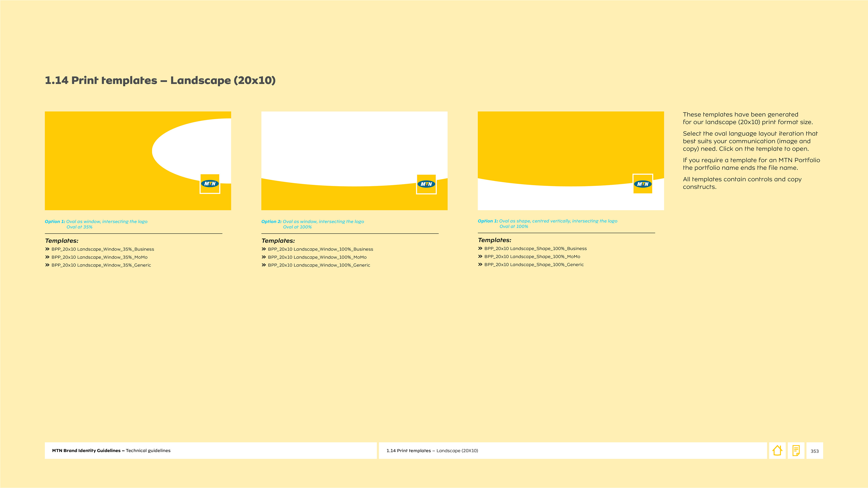Open BPP_20x10 Landscape_Shape_100%_Business template
868x488 pixels.
click(535, 249)
